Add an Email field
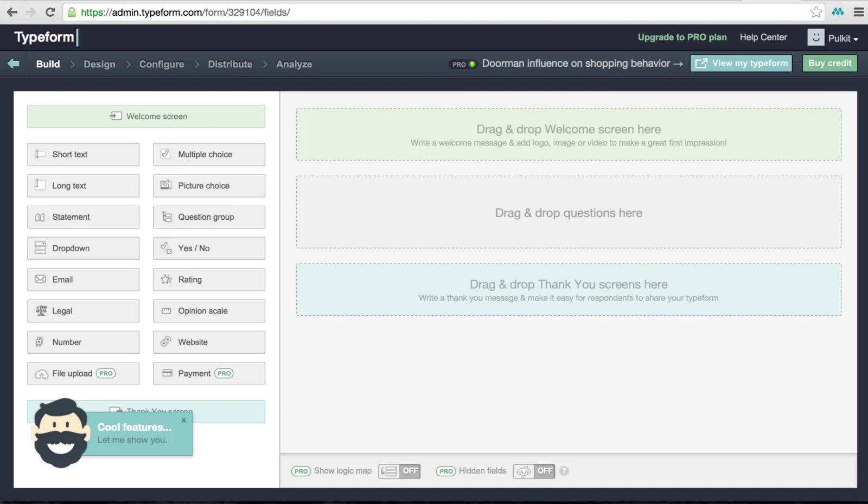Image resolution: width=868 pixels, height=504 pixels. (x=83, y=279)
